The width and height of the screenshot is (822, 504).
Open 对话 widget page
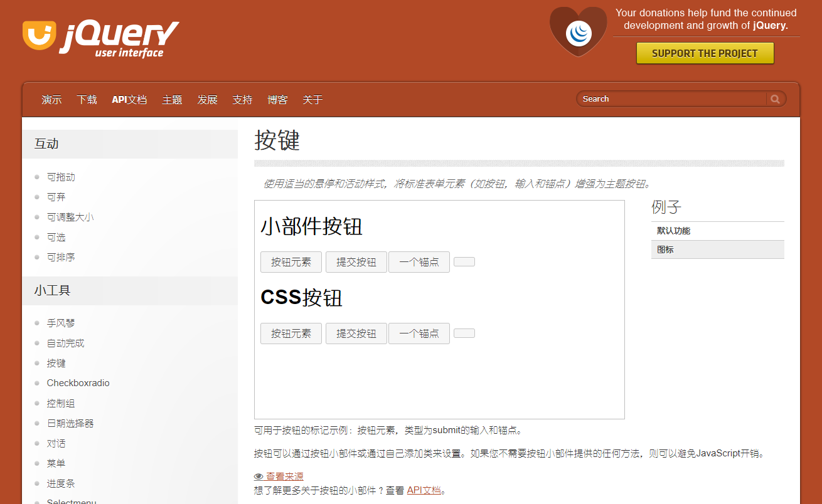pos(56,444)
